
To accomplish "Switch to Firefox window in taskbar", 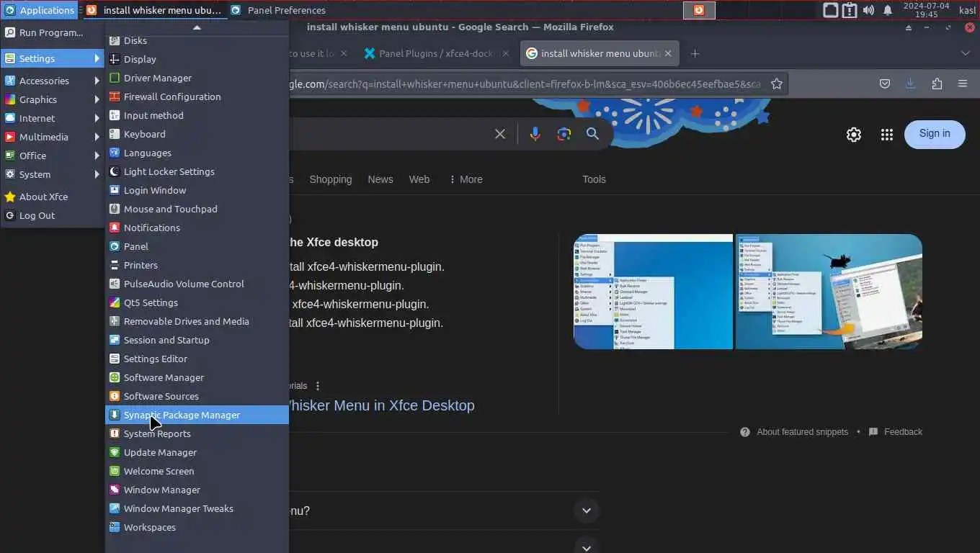I will click(154, 10).
